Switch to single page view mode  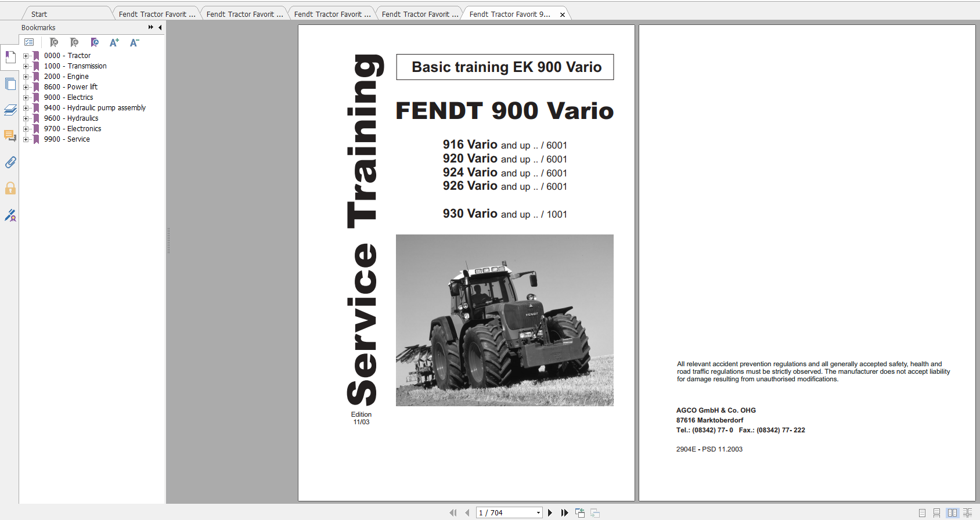point(922,513)
